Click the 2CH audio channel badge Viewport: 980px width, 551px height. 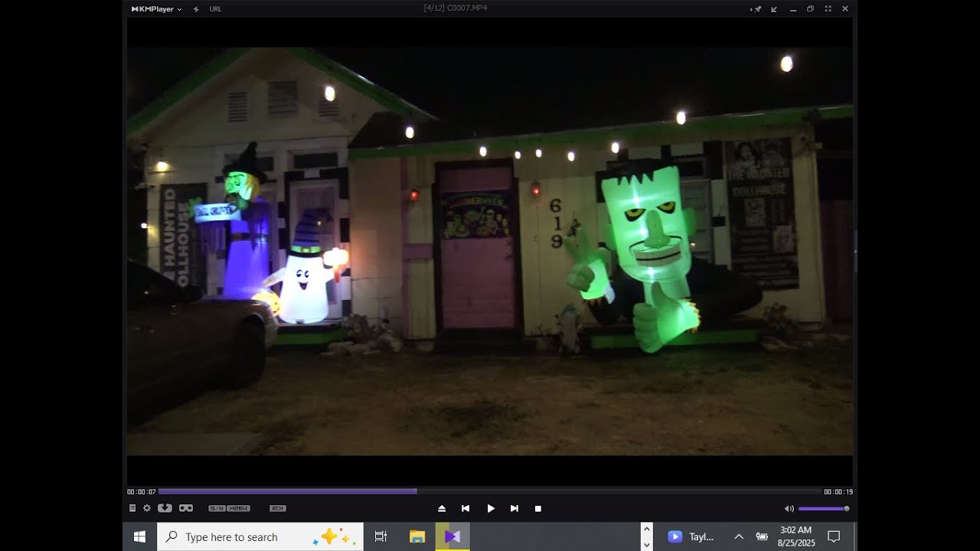278,508
